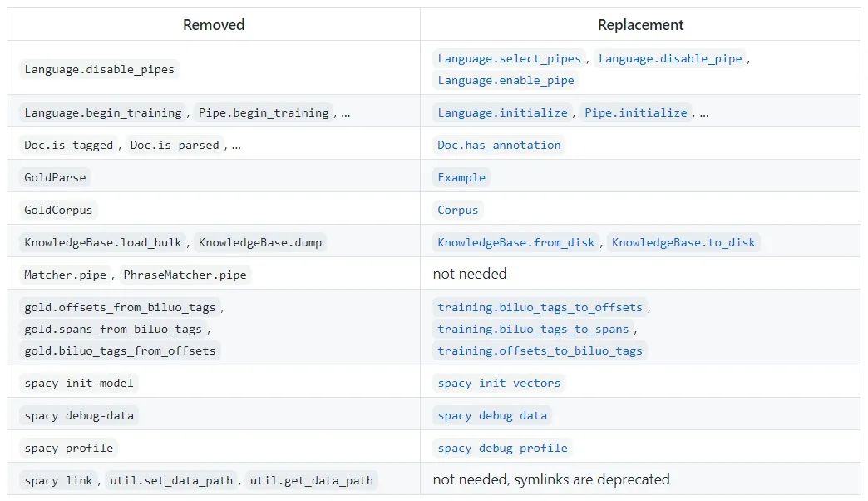The image size is (868, 501).
Task: Follow the KnowledgeBase.from_disk link
Action: click(516, 242)
